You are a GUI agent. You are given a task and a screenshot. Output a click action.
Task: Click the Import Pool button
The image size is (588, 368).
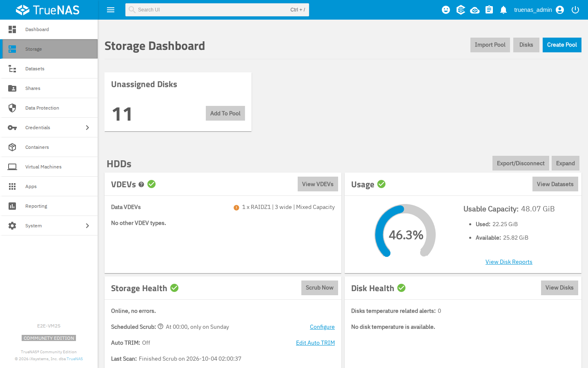(x=490, y=45)
